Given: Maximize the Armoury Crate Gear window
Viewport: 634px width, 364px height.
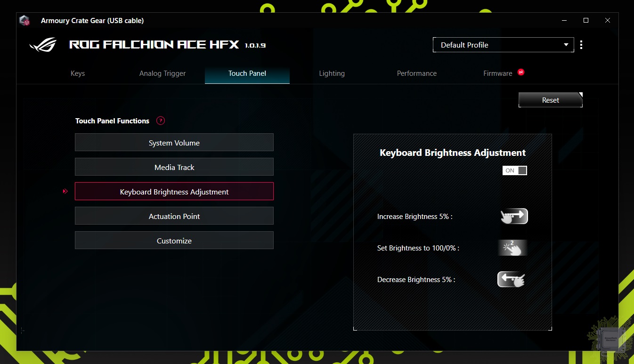Looking at the screenshot, I should coord(586,20).
